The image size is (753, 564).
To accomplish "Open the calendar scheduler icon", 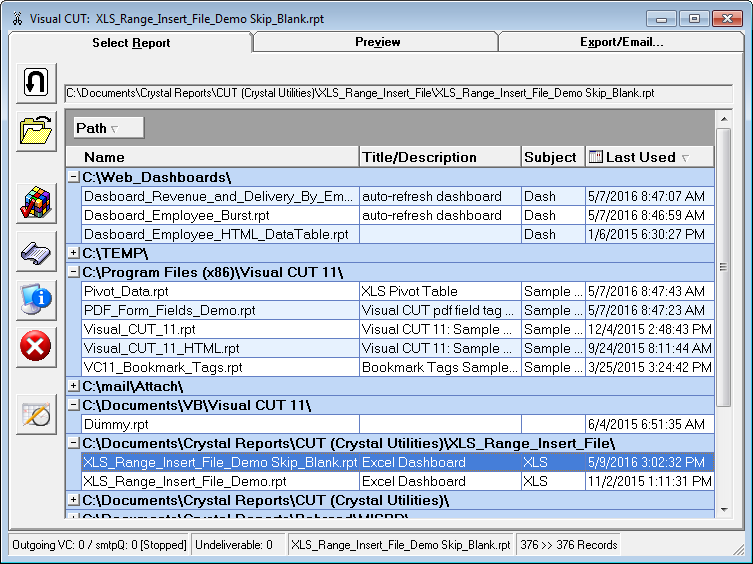I will click(36, 414).
